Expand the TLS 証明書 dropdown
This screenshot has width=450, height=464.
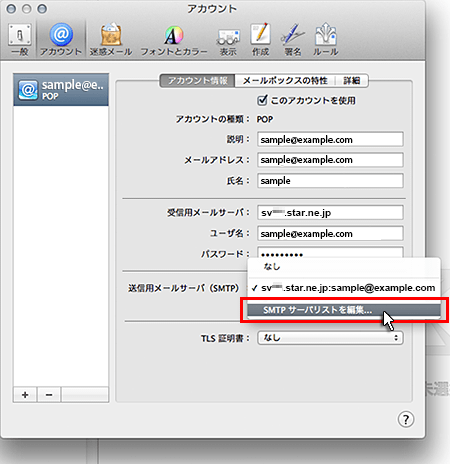[x=330, y=338]
